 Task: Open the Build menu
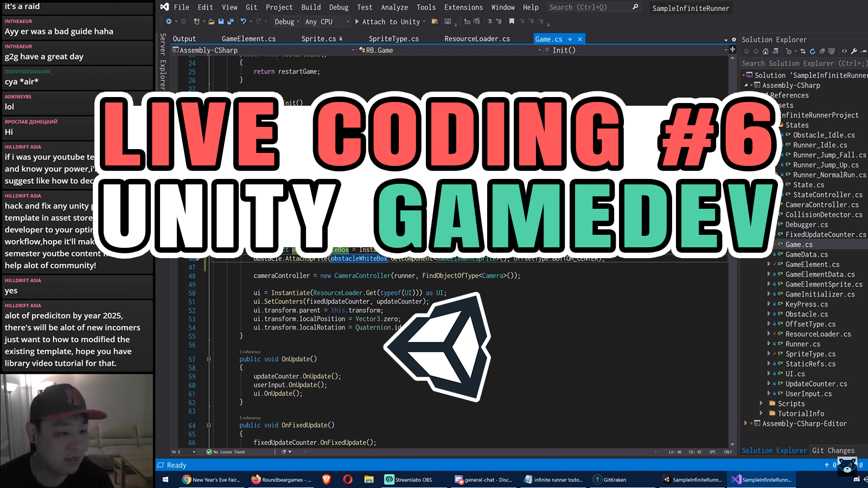tap(311, 7)
